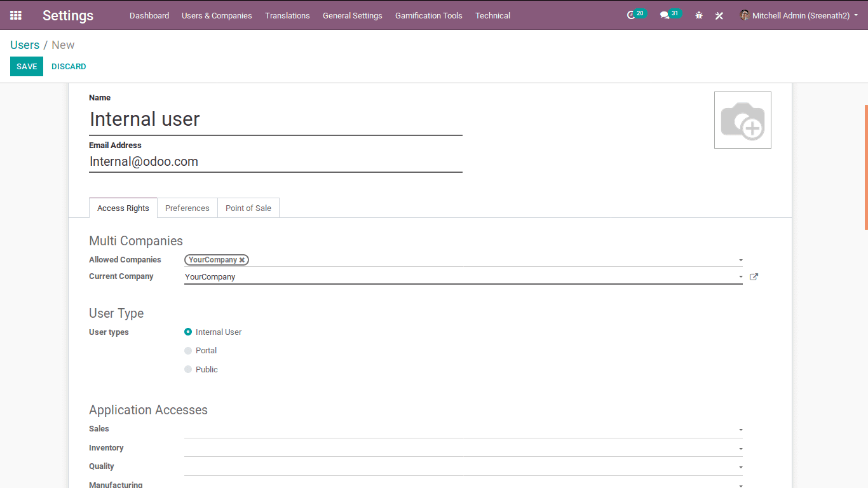Switch to the Access Rights tab
868x488 pixels.
[x=123, y=208]
